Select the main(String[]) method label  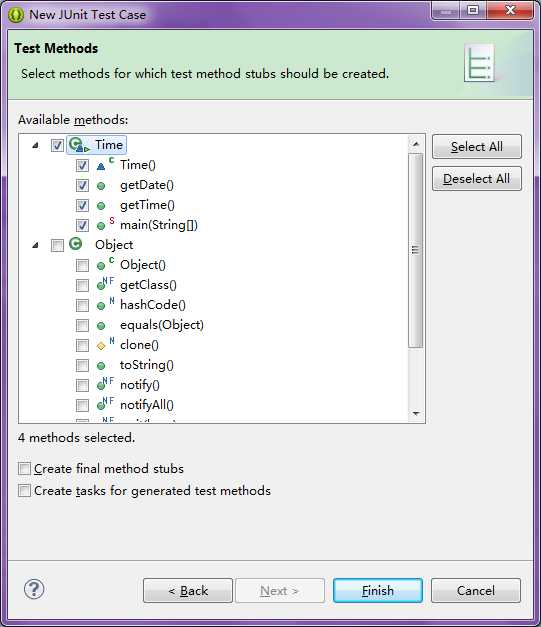coord(159,225)
